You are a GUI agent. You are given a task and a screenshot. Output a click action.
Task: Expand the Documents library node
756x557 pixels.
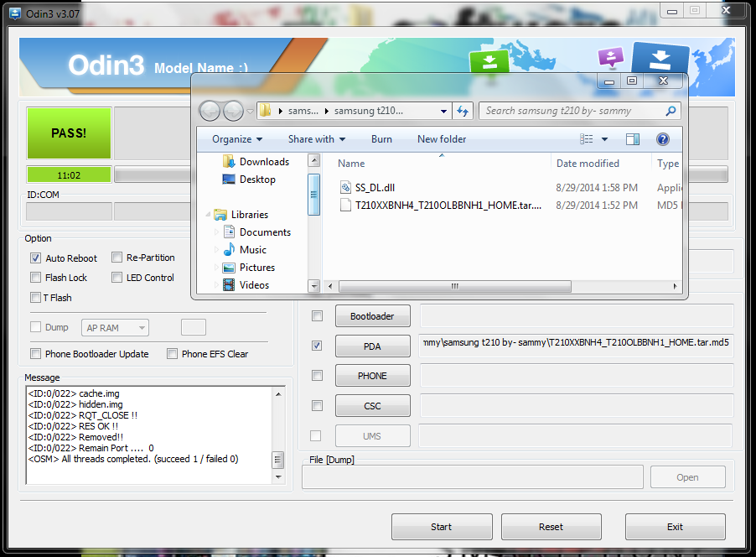pos(216,232)
